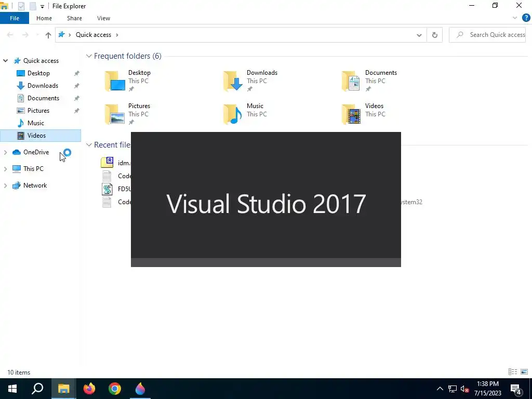The width and height of the screenshot is (532, 399).
Task: Select Downloads in the navigation pane
Action: click(x=43, y=86)
